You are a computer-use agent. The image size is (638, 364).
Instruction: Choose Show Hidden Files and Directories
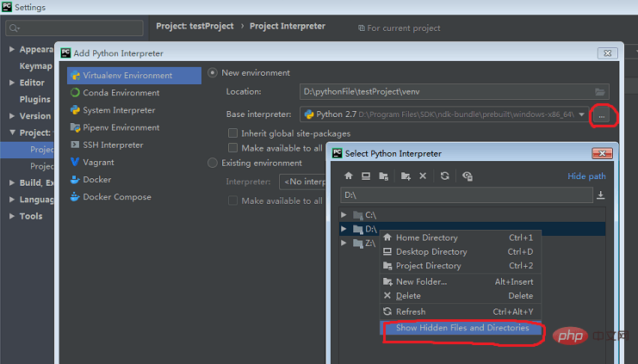[x=460, y=328]
